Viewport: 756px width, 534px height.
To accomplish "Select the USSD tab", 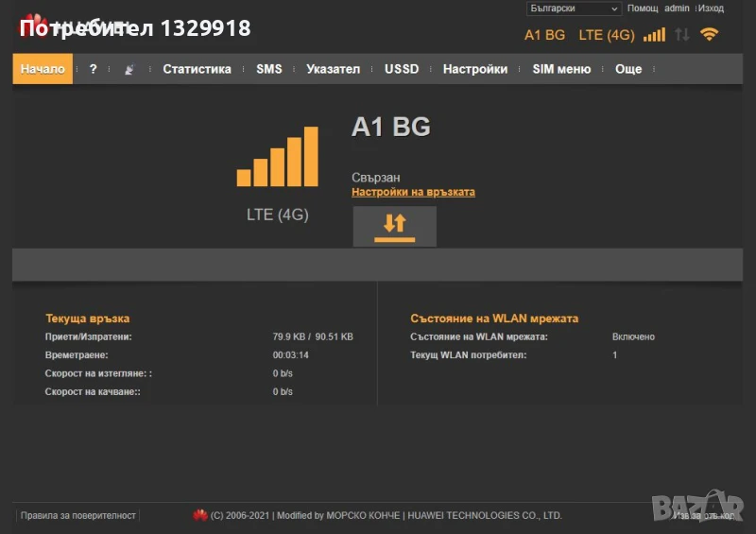I will 402,69.
